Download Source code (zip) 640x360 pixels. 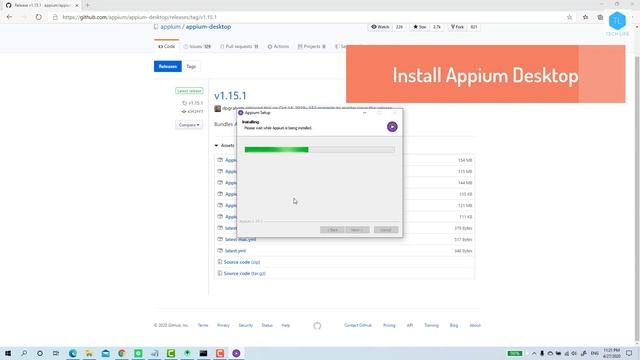(x=242, y=262)
